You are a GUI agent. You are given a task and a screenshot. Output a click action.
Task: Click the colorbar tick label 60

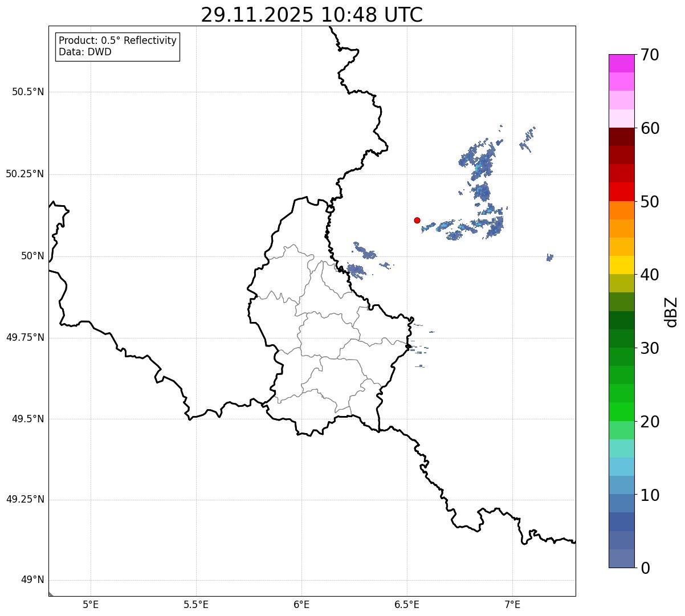pos(650,128)
